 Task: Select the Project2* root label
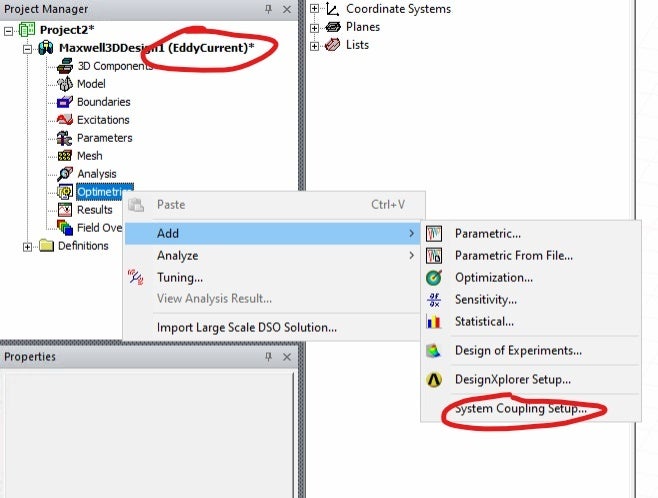[x=67, y=30]
